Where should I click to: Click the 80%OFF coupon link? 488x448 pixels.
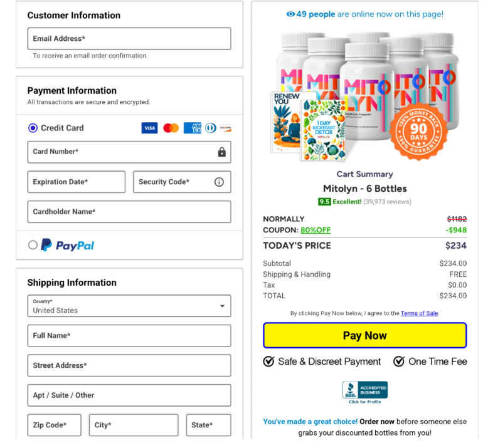click(x=316, y=230)
